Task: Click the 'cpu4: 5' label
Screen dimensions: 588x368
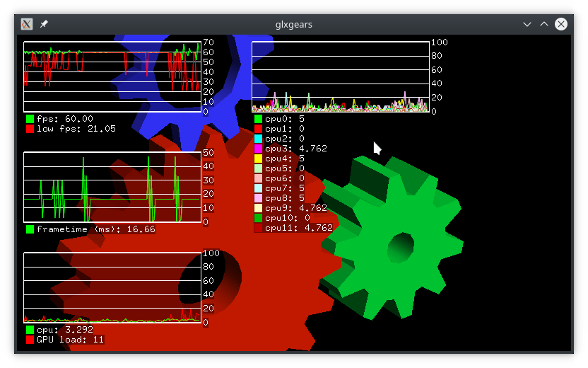Action: click(285, 159)
